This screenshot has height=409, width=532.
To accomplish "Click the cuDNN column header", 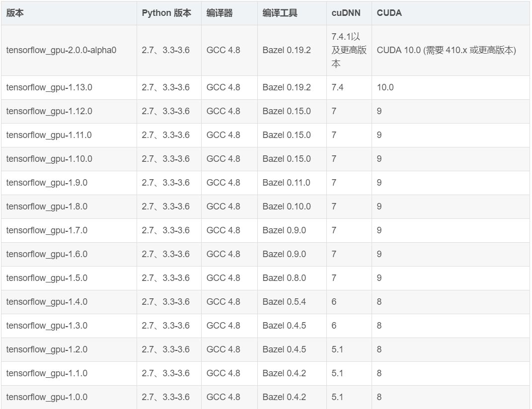I will coord(342,13).
